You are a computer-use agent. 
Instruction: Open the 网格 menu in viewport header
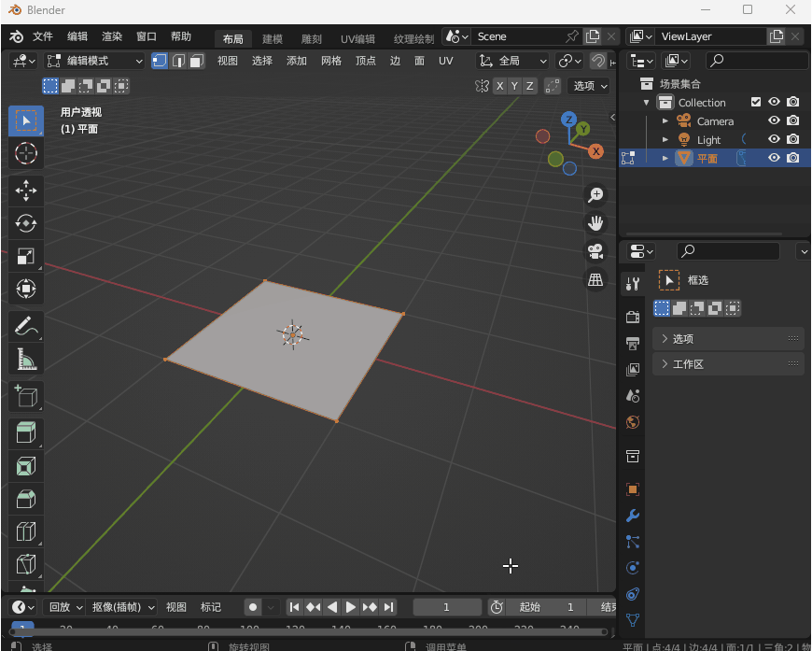(x=331, y=61)
